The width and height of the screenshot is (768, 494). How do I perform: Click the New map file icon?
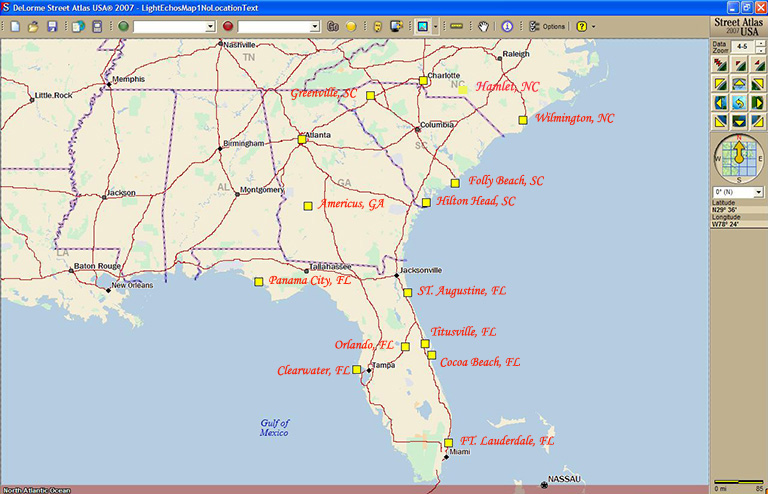coord(16,26)
